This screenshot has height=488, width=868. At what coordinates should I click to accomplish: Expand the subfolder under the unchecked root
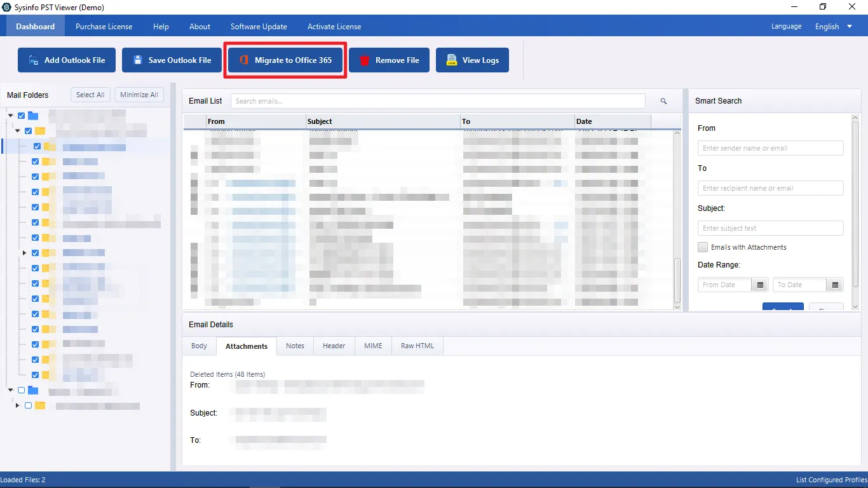[17, 405]
